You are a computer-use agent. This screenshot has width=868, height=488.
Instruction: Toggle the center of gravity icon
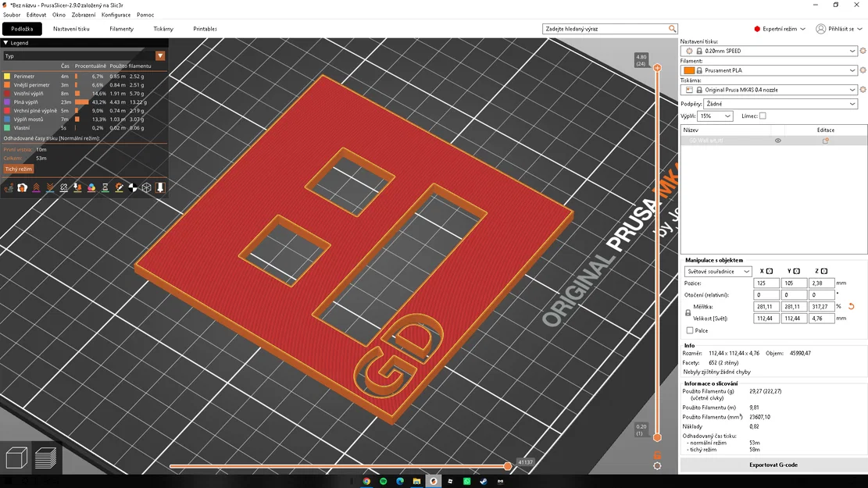pos(133,187)
